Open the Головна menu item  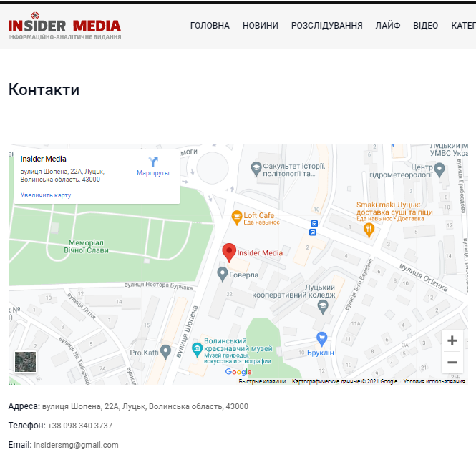210,26
